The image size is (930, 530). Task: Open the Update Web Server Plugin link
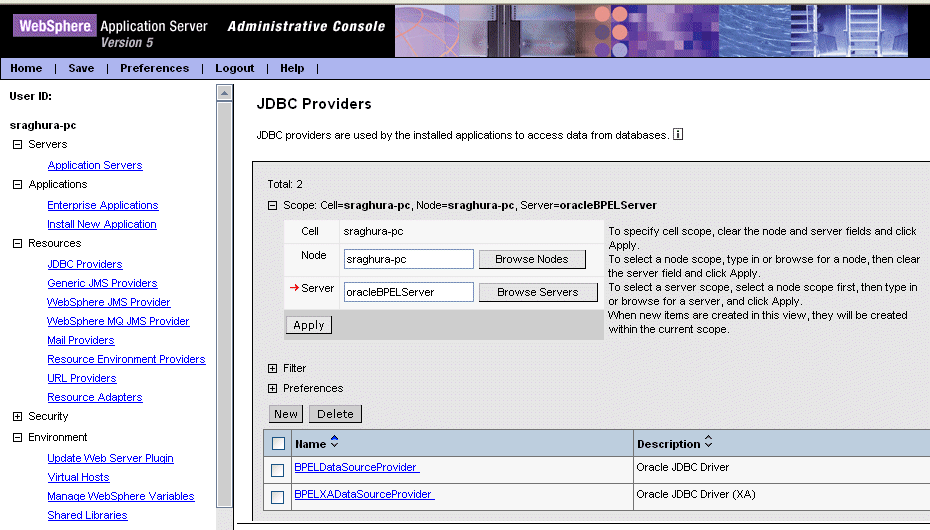pyautogui.click(x=110, y=458)
